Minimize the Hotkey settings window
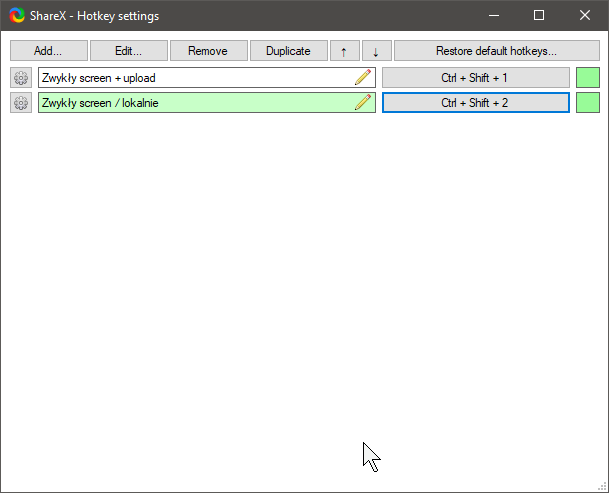Screen dimensions: 609x493 coord(493,16)
